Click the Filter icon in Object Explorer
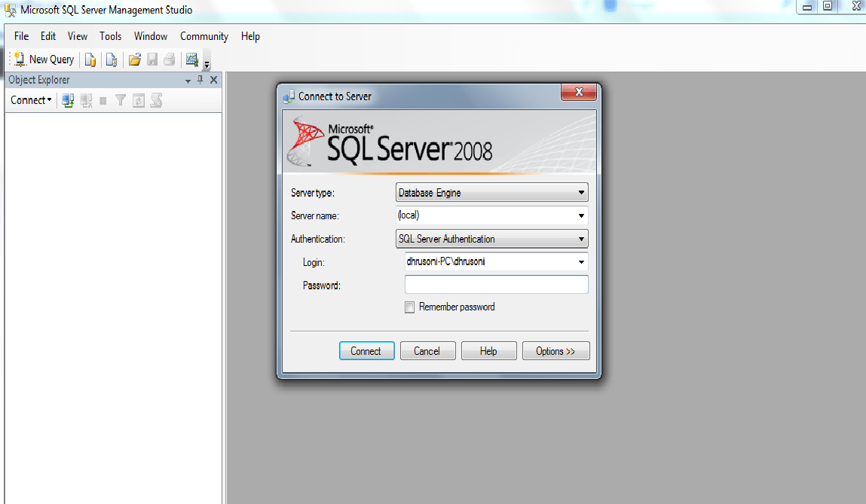 pos(120,99)
